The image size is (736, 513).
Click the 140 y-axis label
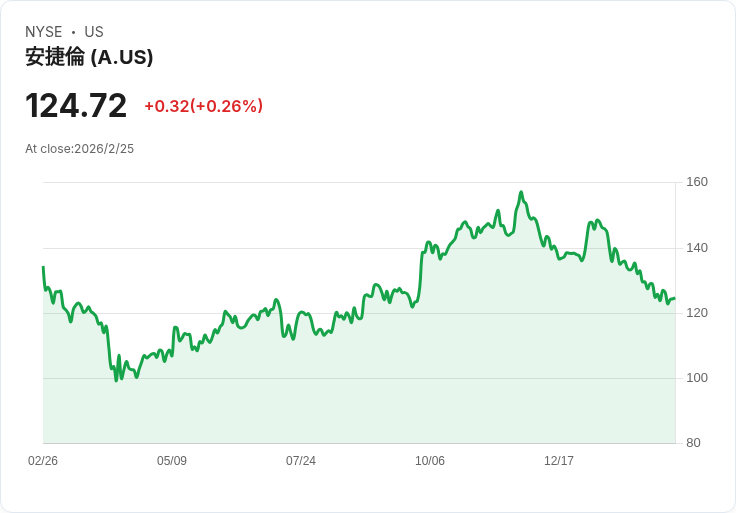click(696, 247)
